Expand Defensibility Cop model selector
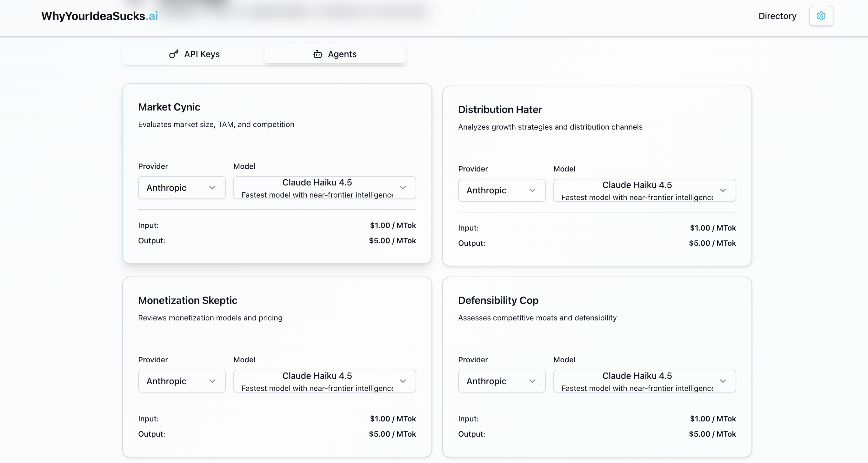 pyautogui.click(x=644, y=381)
